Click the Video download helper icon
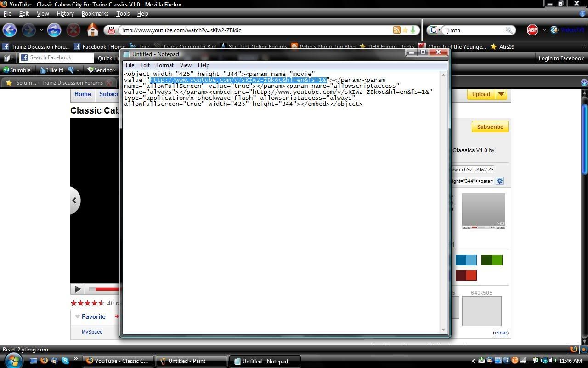Image resolution: width=588 pixels, height=368 pixels. click(x=554, y=30)
